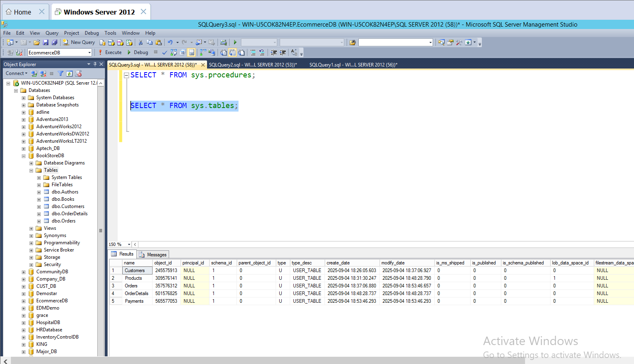Open the 150 % zoom dropdown
This screenshot has width=634, height=364.
coord(129,244)
